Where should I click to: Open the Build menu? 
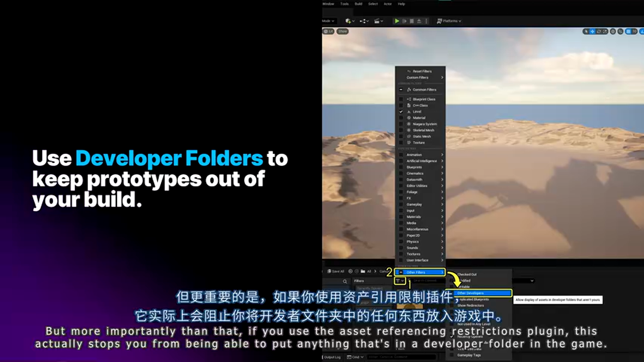(x=358, y=4)
